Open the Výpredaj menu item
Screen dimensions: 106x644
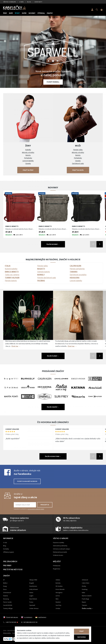[41, 13]
